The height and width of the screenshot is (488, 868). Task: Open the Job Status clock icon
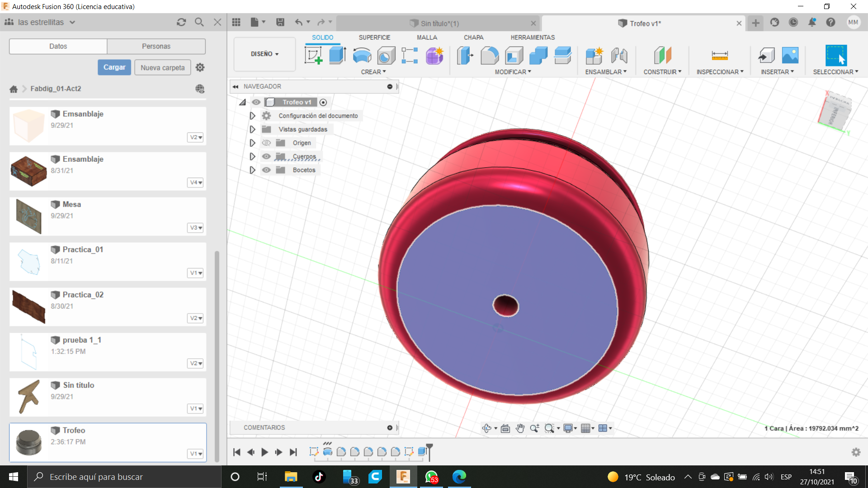click(x=793, y=22)
